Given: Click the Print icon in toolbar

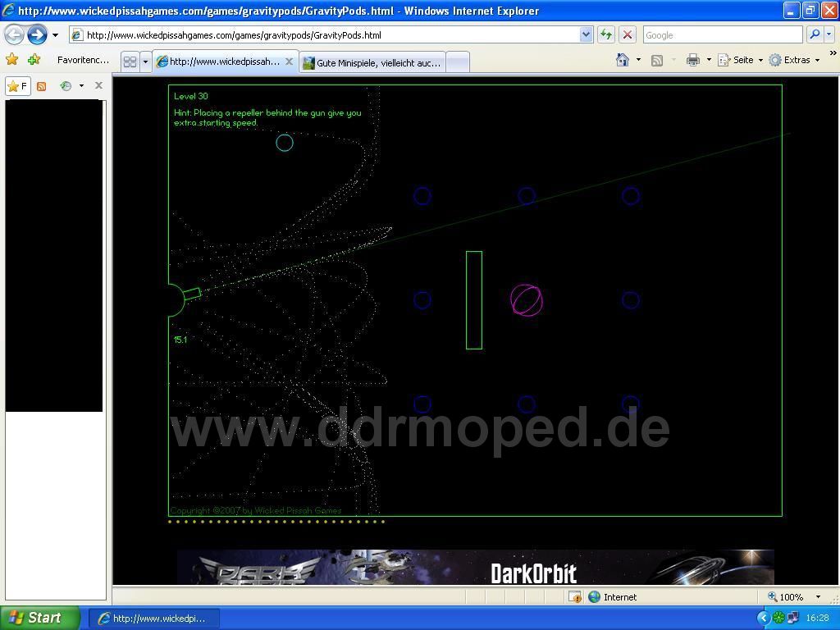Looking at the screenshot, I should tap(693, 60).
